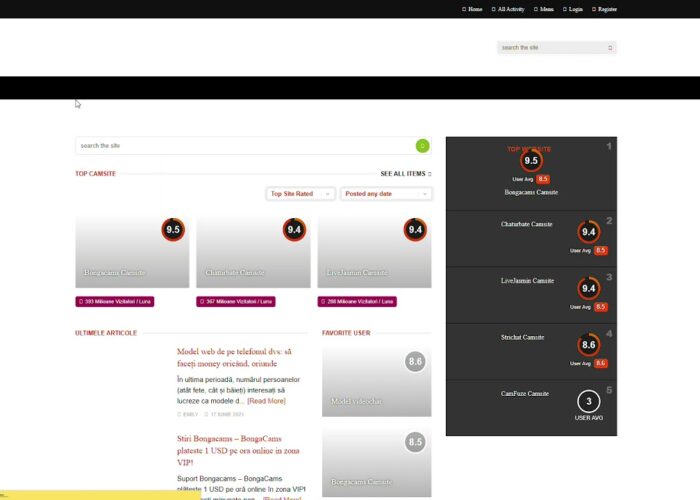Click the 8.6 score circle beside Stripchat
This screenshot has height=500, width=700.
click(x=588, y=345)
